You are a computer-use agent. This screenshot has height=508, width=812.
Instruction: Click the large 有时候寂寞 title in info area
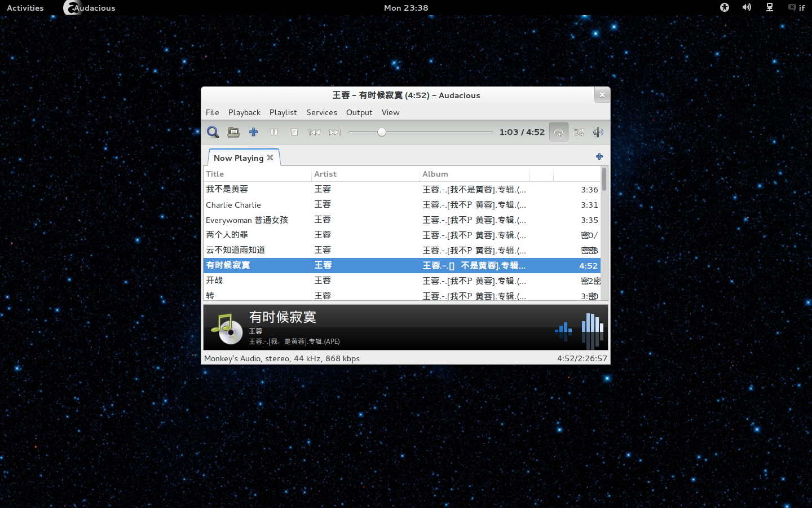point(283,317)
